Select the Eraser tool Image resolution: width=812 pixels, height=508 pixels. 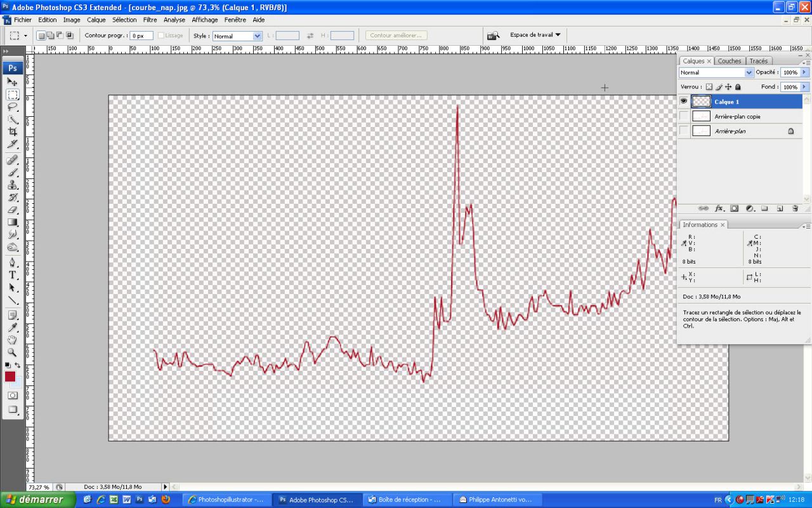point(13,210)
